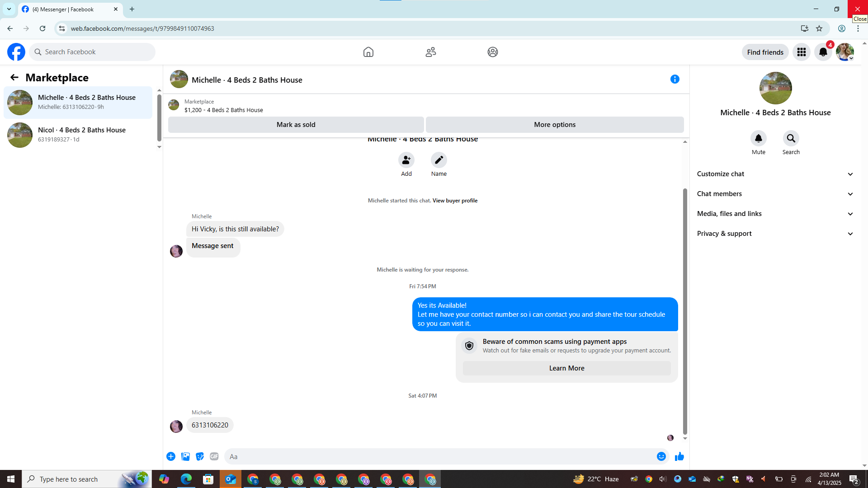The image size is (868, 488).
Task: Open the Windows Start menu
Action: pos(11,479)
